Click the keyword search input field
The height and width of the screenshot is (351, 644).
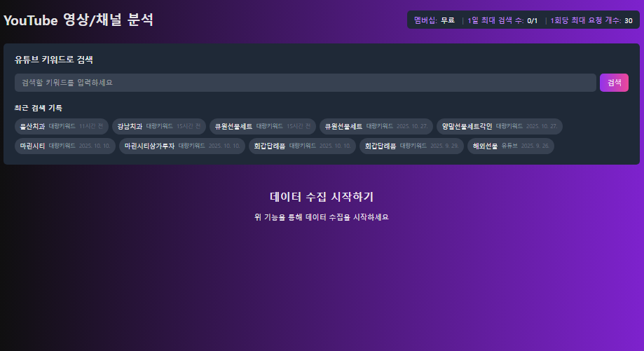click(305, 83)
